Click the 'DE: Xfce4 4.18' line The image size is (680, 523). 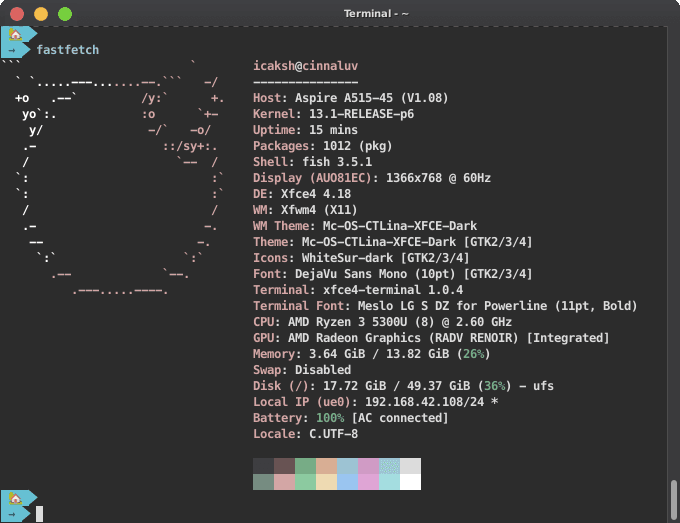302,194
